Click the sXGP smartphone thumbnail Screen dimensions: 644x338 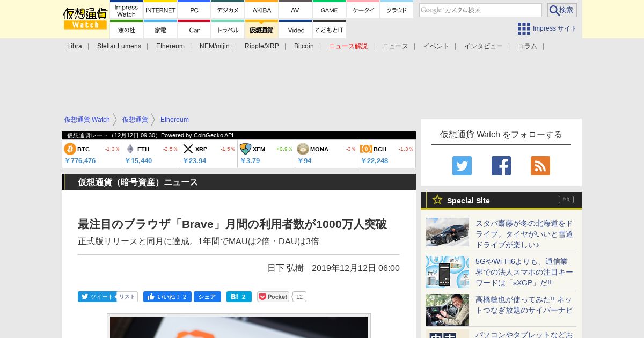click(x=448, y=272)
